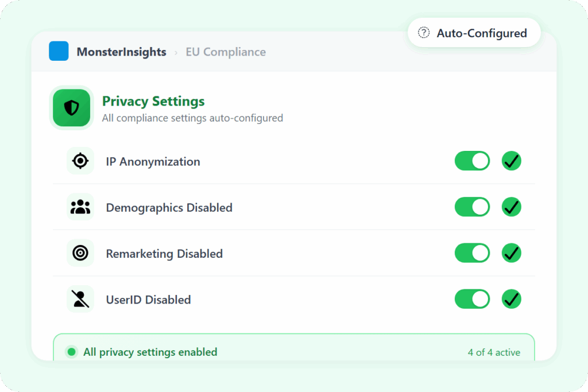This screenshot has height=392, width=588.
Task: Click the Demographics people group icon
Action: [80, 207]
